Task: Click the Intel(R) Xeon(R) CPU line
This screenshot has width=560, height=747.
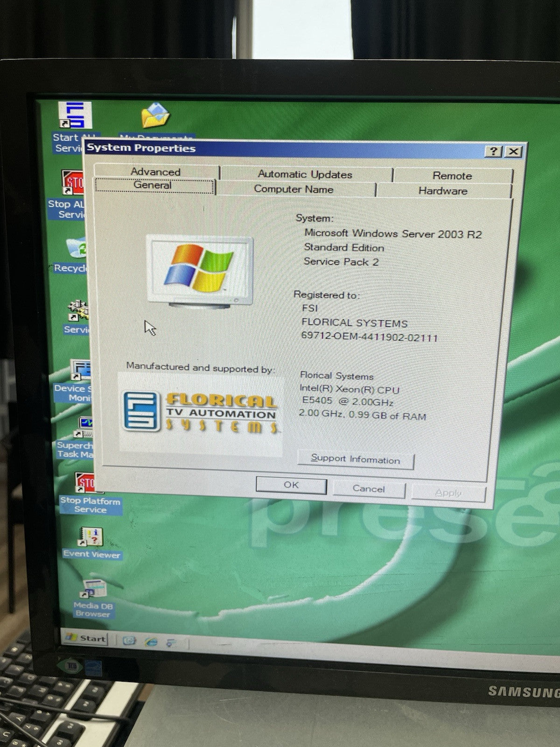Action: 350,389
